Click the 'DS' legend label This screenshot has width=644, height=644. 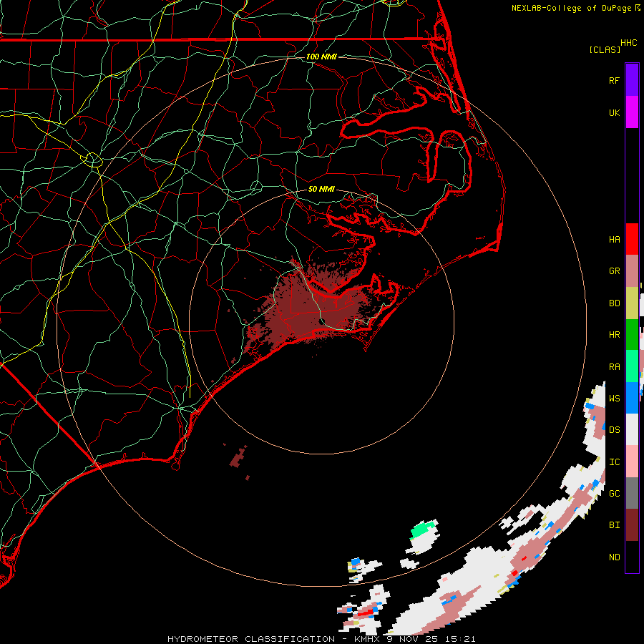pyautogui.click(x=614, y=429)
